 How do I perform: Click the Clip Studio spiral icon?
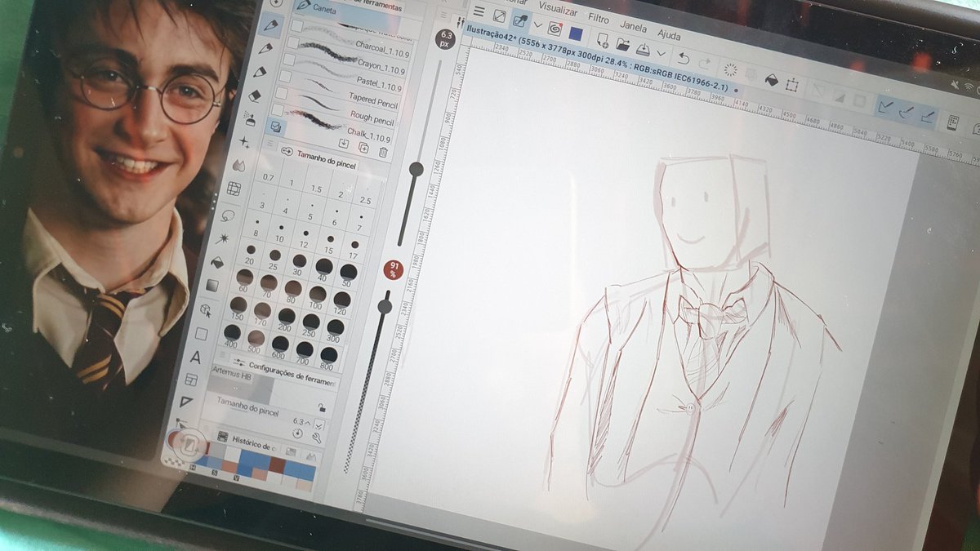[555, 29]
